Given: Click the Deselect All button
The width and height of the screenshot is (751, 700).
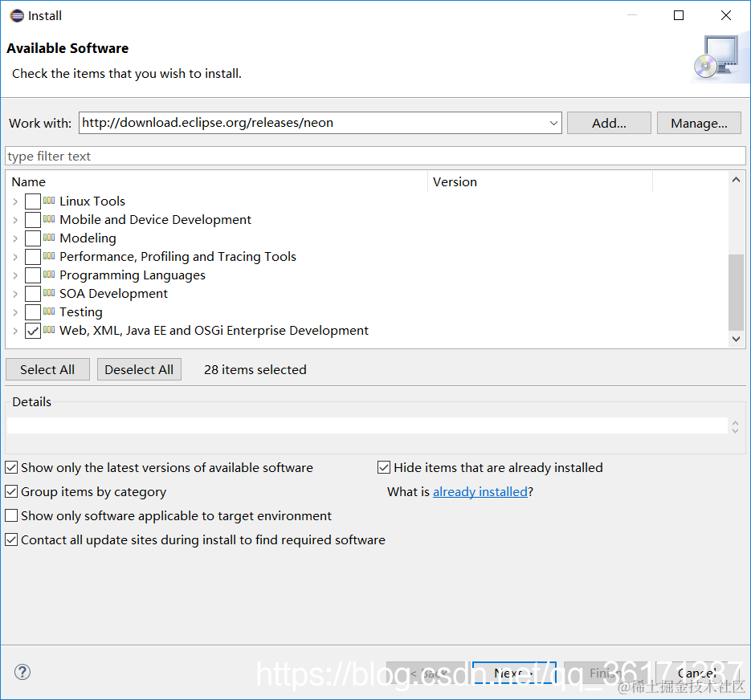Looking at the screenshot, I should point(139,369).
